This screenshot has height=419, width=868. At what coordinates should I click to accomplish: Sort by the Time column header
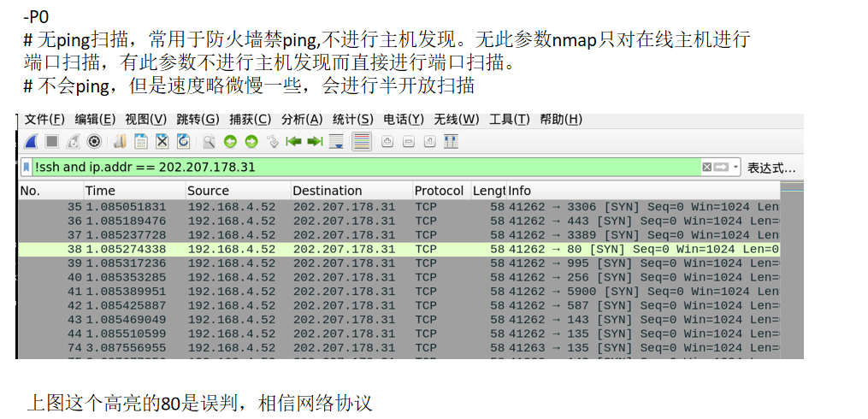134,191
